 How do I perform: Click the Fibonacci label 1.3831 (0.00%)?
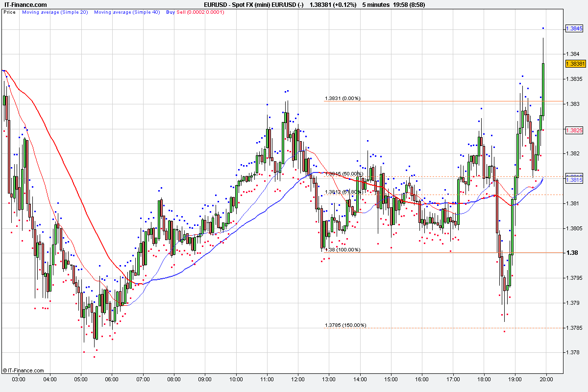pyautogui.click(x=343, y=98)
